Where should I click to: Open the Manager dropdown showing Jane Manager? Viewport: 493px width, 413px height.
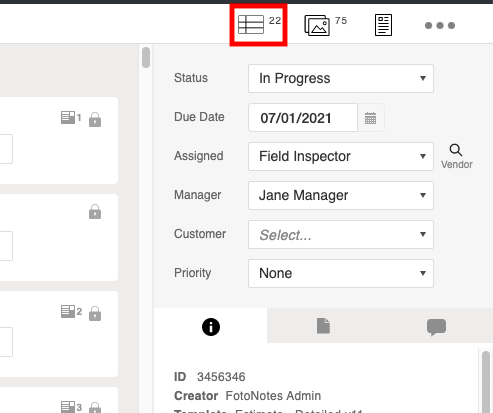coord(341,195)
